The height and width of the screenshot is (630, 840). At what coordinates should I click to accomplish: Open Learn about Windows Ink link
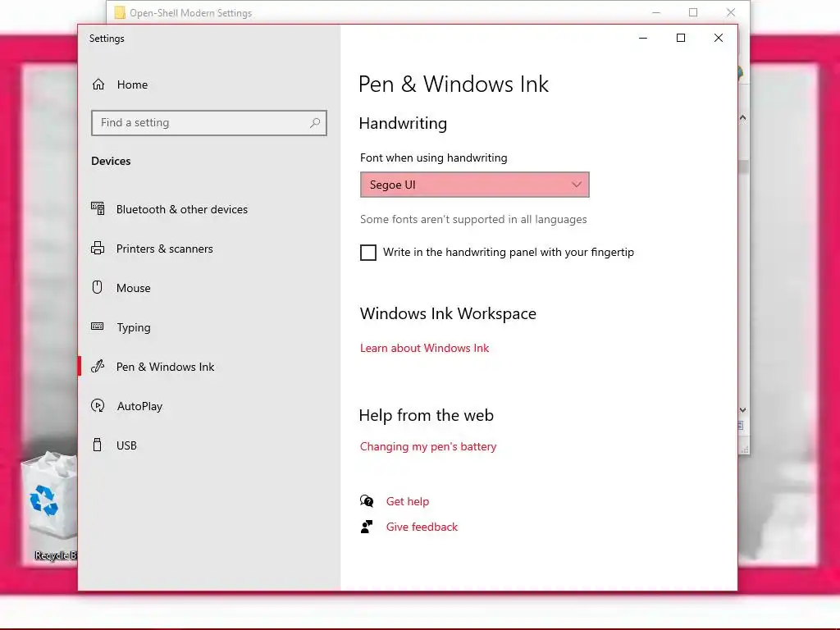click(424, 348)
